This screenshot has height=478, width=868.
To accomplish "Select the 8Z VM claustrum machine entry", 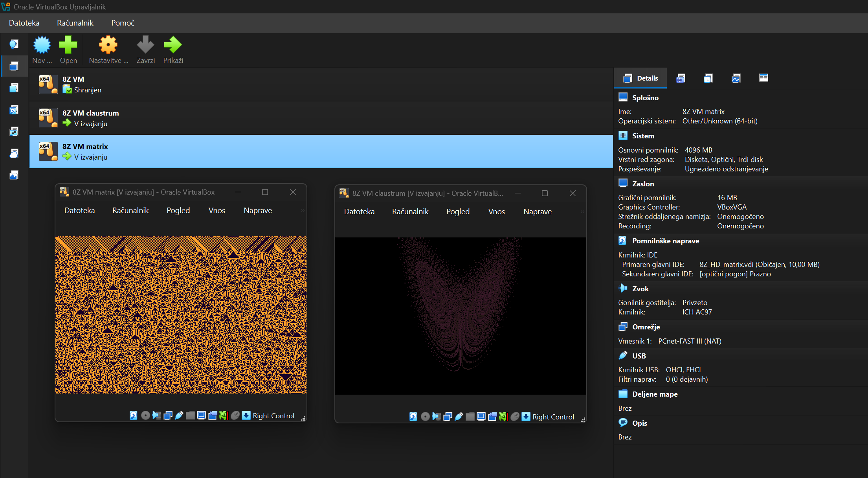I will tap(321, 118).
